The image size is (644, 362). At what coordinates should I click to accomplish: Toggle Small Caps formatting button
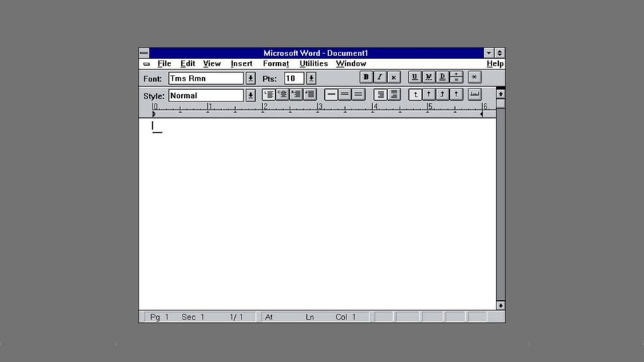click(393, 77)
